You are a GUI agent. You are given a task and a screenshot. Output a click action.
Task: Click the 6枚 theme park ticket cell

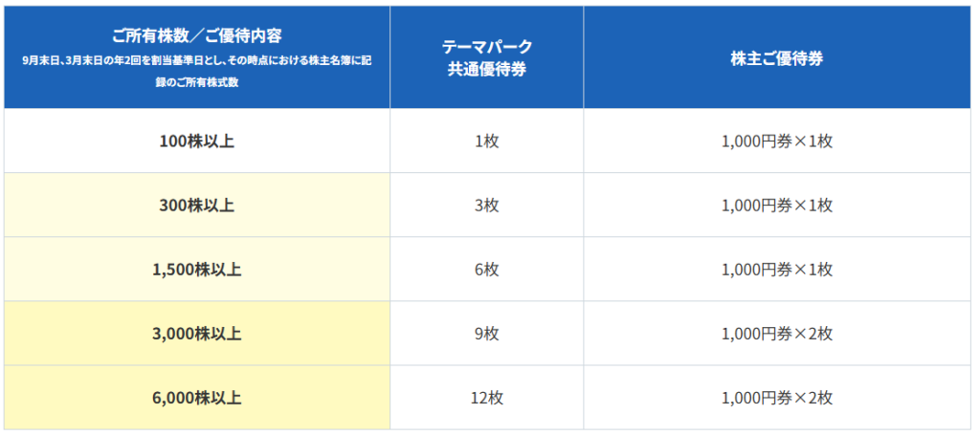coord(486,270)
